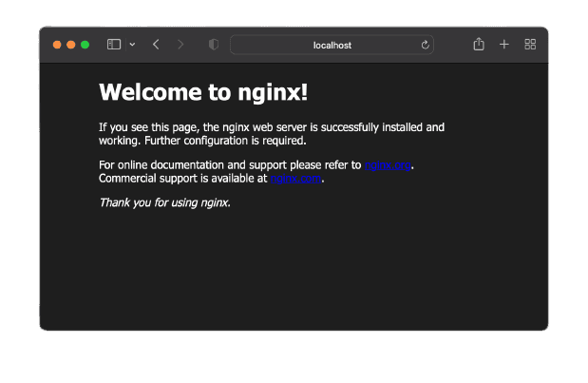Viewport: 588px width, 383px height.
Task: Click the successfully installed paragraph
Action: pyautogui.click(x=272, y=134)
